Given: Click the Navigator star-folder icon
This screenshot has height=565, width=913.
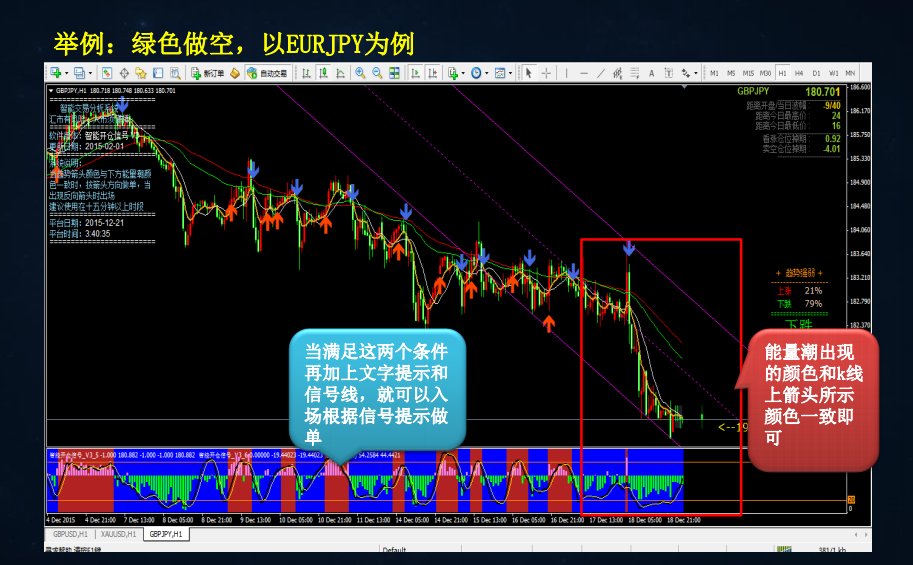Looking at the screenshot, I should pyautogui.click(x=141, y=73).
